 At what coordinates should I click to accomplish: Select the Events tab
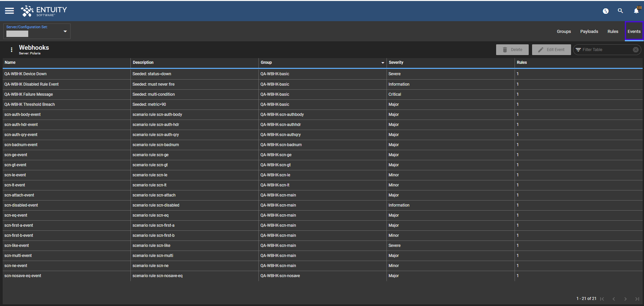pos(634,32)
